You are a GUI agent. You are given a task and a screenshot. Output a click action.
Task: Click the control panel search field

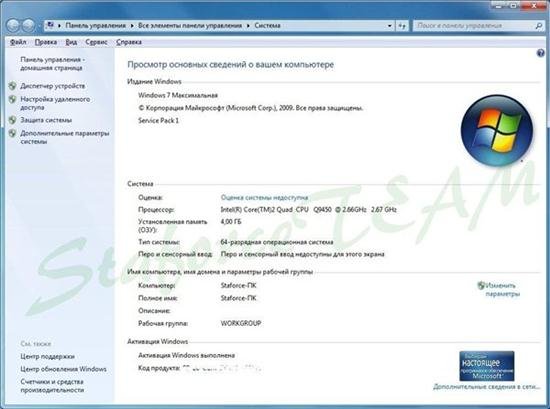point(475,26)
